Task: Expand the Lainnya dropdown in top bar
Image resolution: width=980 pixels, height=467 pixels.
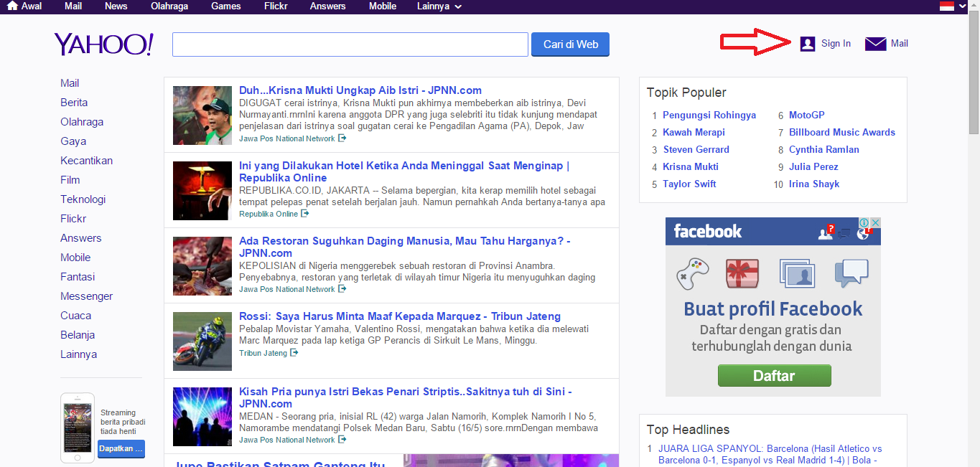Action: click(x=439, y=6)
